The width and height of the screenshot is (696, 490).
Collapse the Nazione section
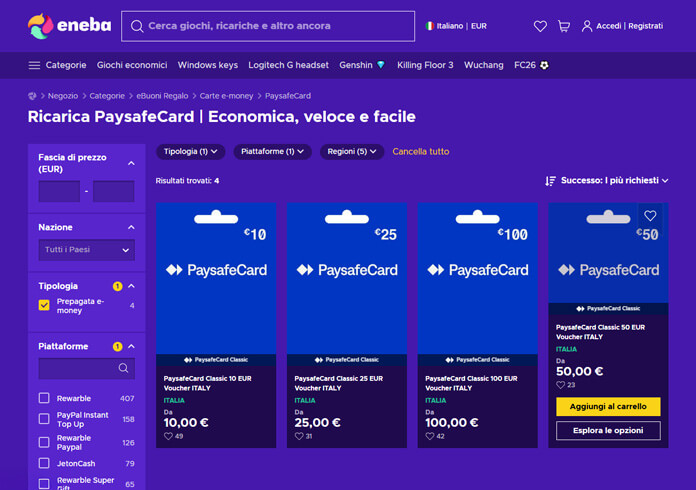tap(131, 227)
